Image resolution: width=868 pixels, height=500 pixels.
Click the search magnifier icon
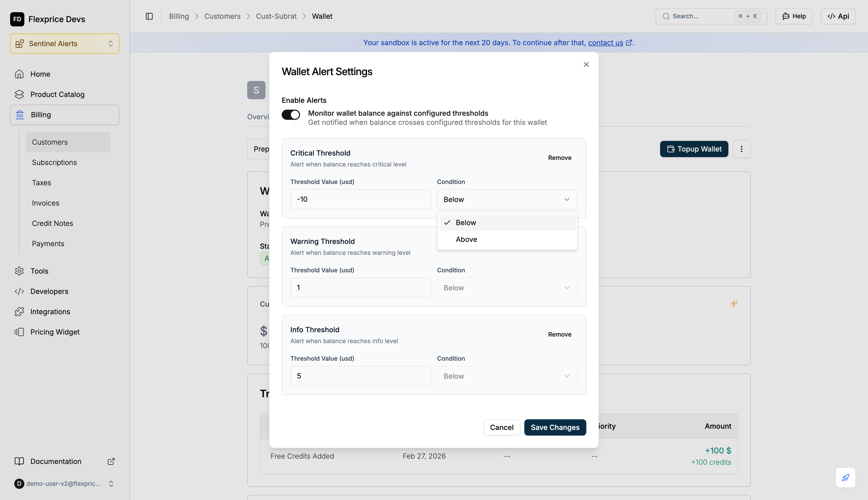[666, 16]
